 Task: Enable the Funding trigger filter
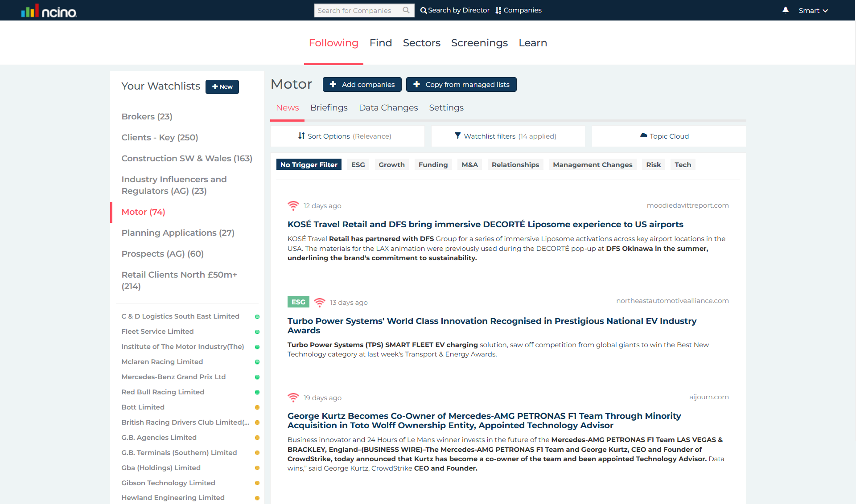pyautogui.click(x=432, y=164)
